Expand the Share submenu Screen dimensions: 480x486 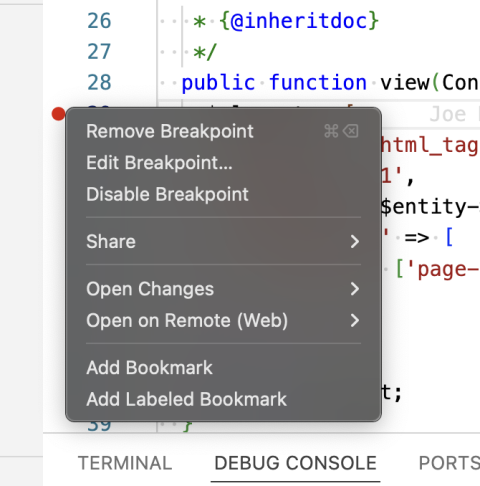click(x=223, y=241)
